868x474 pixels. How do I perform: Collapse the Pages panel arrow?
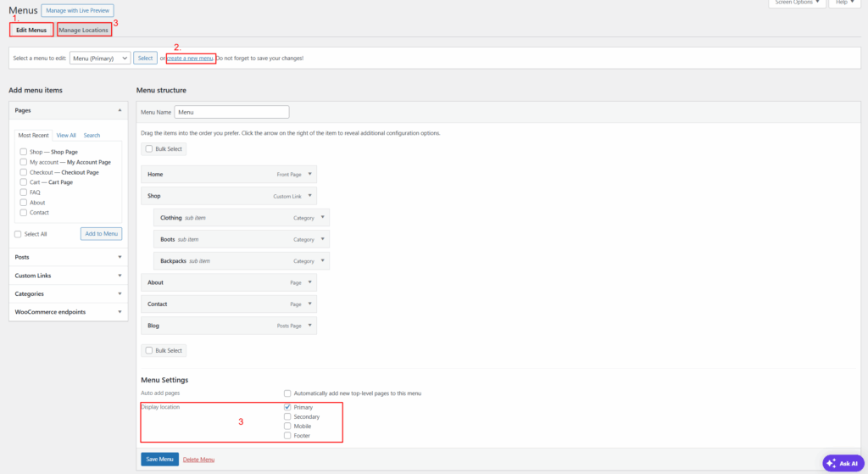[120, 110]
